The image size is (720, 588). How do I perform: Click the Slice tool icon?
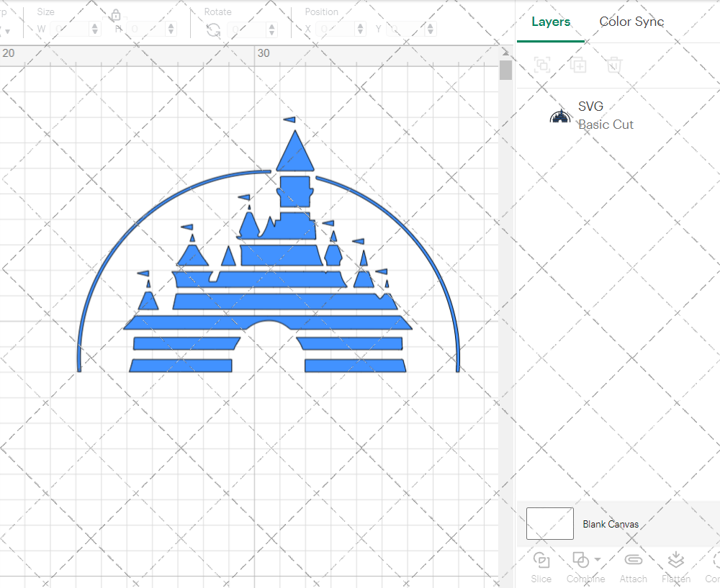pyautogui.click(x=541, y=560)
